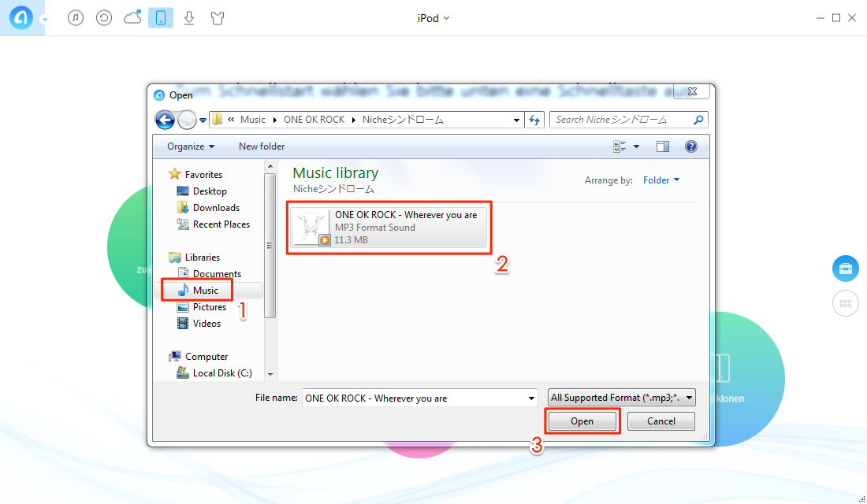Screen dimensions: 867x504
Task: Go forward in Open dialog
Action: (187, 120)
